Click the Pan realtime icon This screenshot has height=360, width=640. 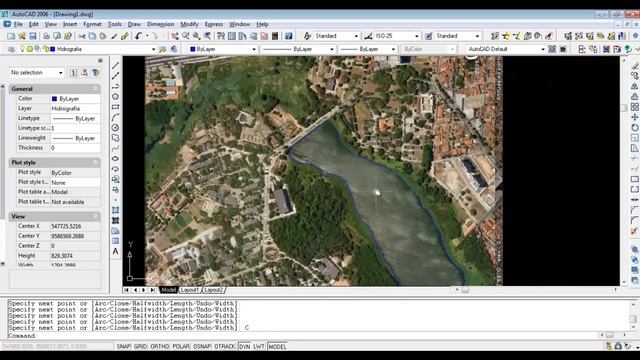pos(175,36)
